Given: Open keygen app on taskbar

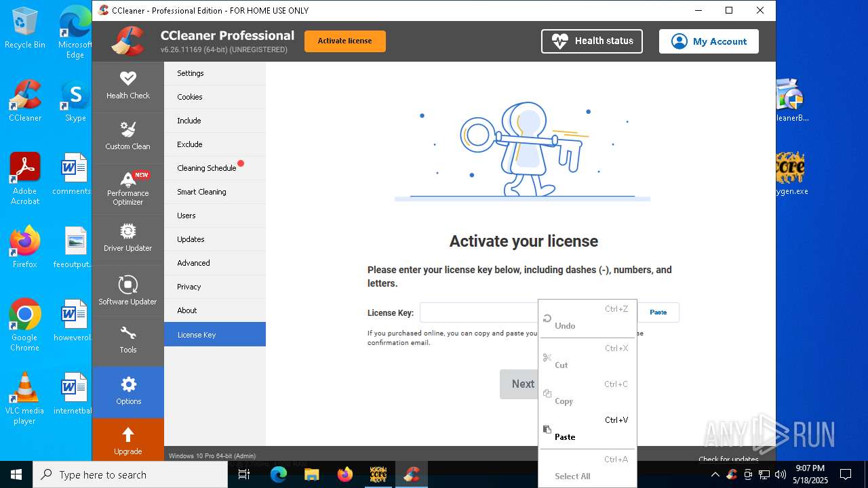Looking at the screenshot, I should tap(378, 474).
